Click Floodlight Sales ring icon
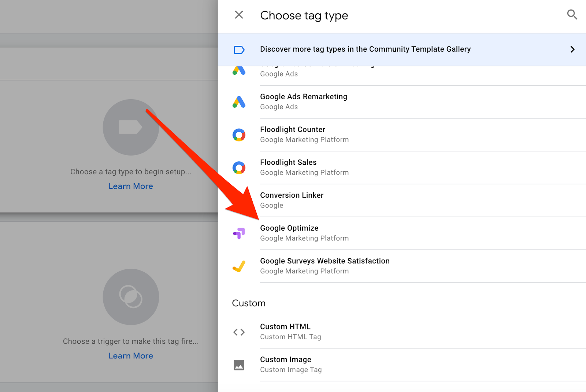This screenshot has width=586, height=392. click(239, 168)
